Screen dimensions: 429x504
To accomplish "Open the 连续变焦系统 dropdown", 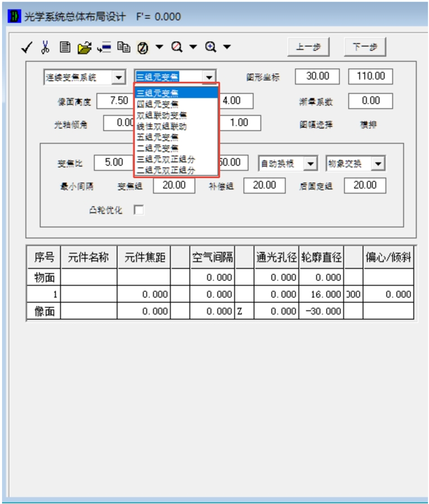I will (118, 77).
